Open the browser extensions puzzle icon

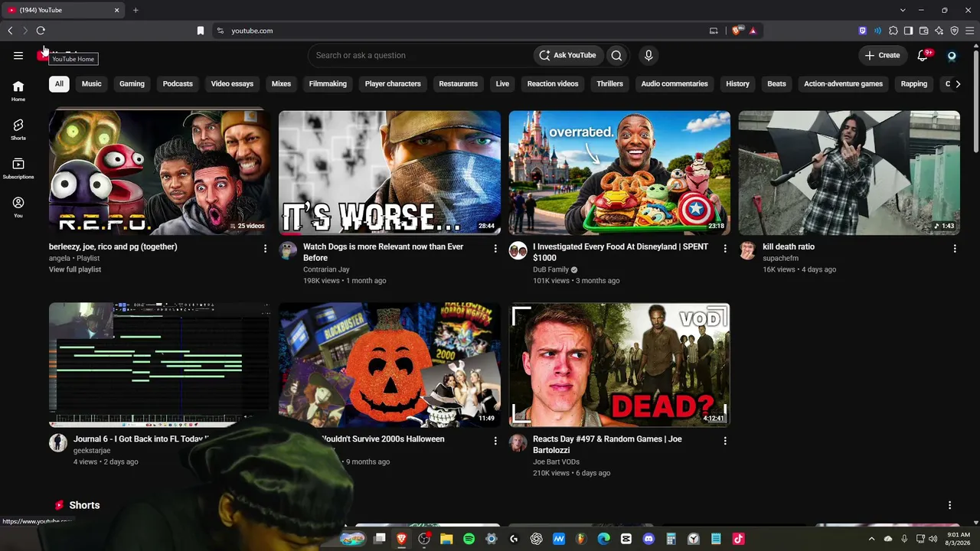click(x=893, y=31)
